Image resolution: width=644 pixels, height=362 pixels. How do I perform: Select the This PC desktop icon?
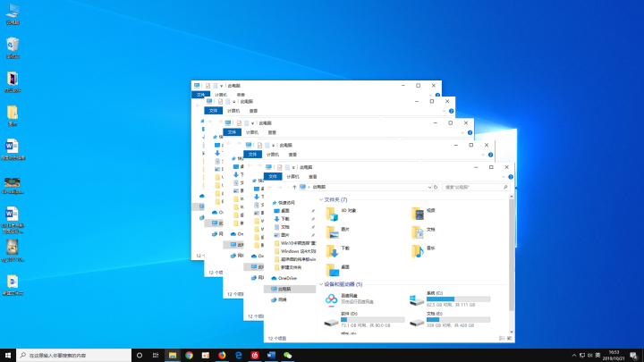tap(13, 14)
